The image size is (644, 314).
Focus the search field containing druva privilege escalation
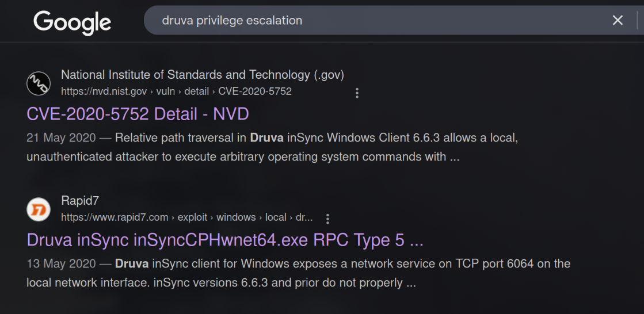coord(374,21)
